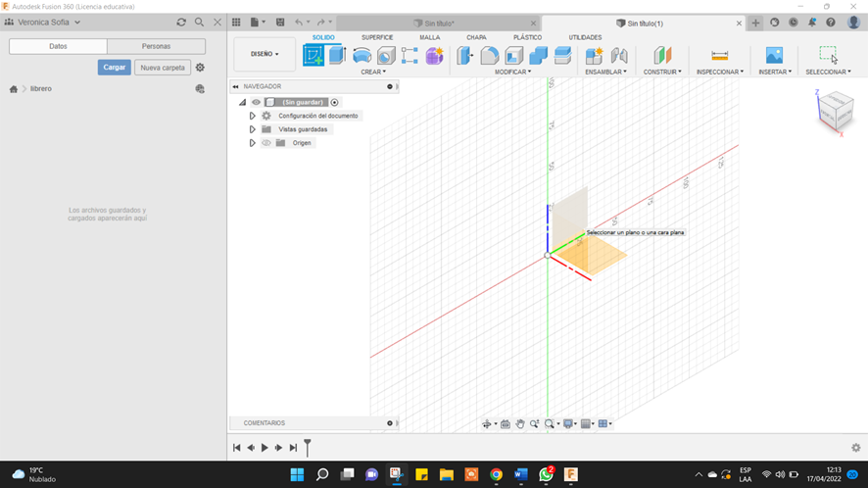Select the Insert Image icon
Image resolution: width=868 pixels, height=488 pixels.
pyautogui.click(x=775, y=56)
